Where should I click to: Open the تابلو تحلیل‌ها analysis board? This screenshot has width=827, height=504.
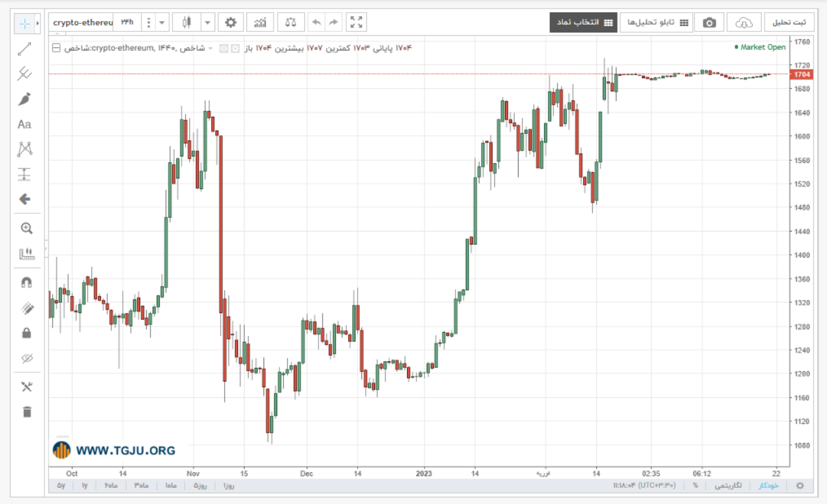tap(657, 22)
